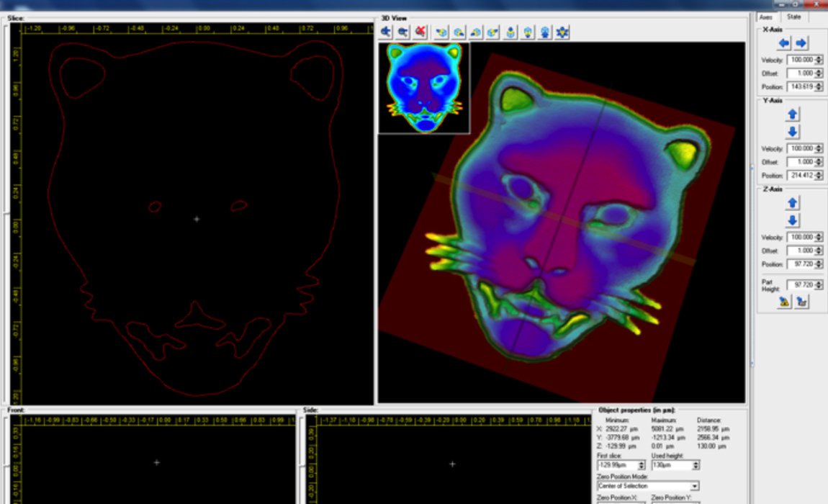Click the Y-Axis Offset value field
Viewport: 828px width, 504px height.
801,162
